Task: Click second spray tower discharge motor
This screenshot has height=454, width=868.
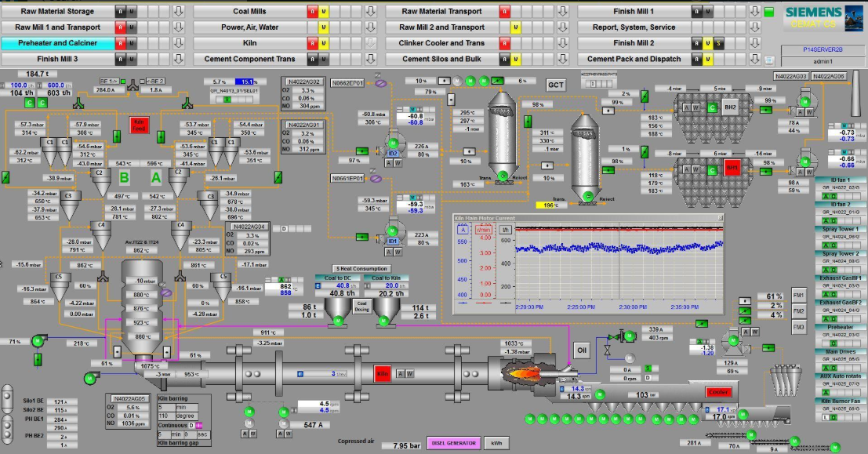Action: coord(588,196)
